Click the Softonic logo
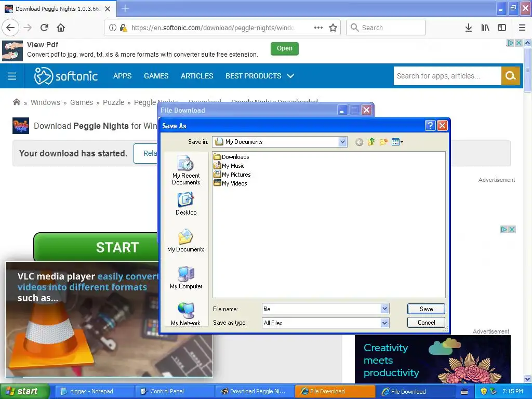 (x=66, y=76)
